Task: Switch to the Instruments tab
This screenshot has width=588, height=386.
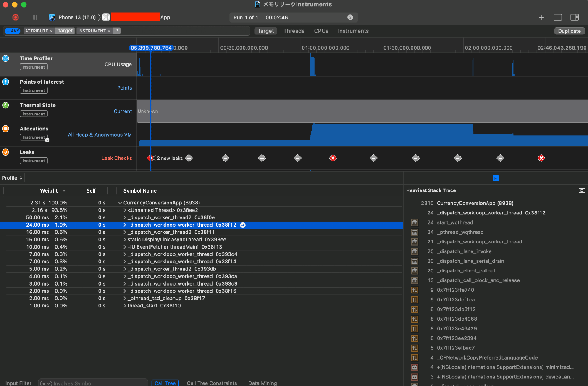Action: (x=353, y=31)
